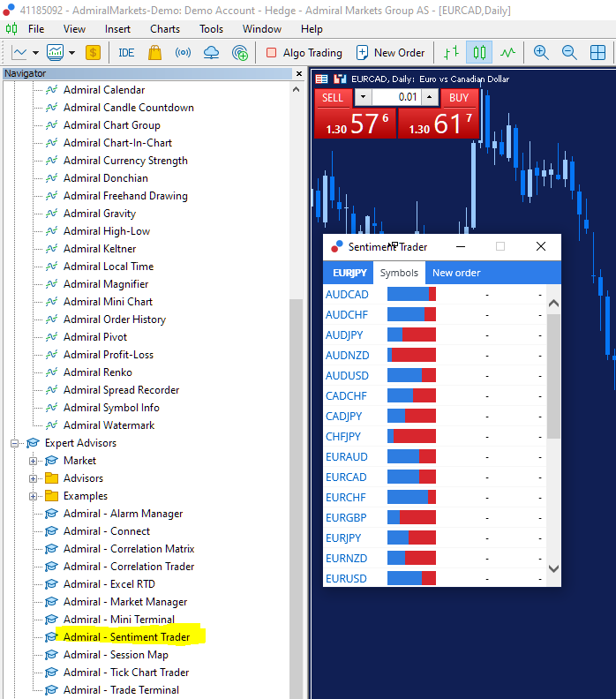
Task: Click the radar add-signal icon
Action: pyautogui.click(x=240, y=53)
